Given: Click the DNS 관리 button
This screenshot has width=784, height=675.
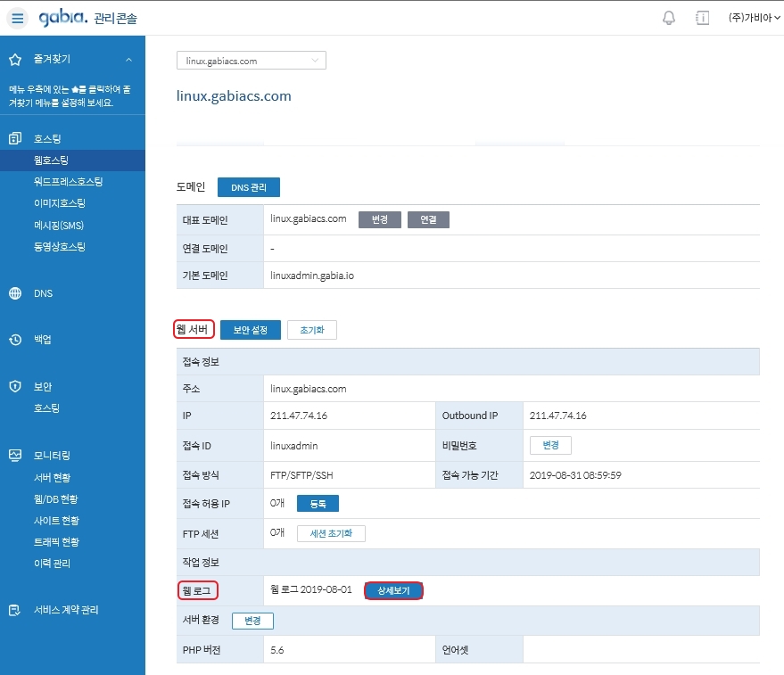Looking at the screenshot, I should 249,187.
